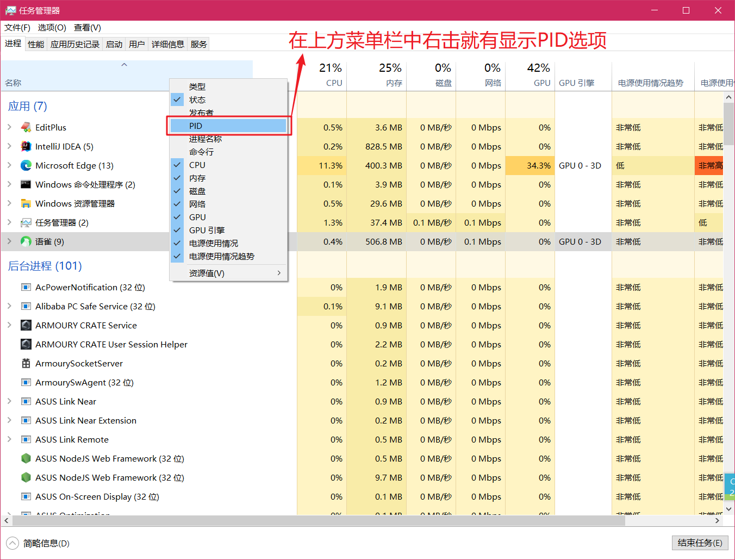Click the IntelliJ IDEA icon
The width and height of the screenshot is (735, 560).
pos(26,146)
